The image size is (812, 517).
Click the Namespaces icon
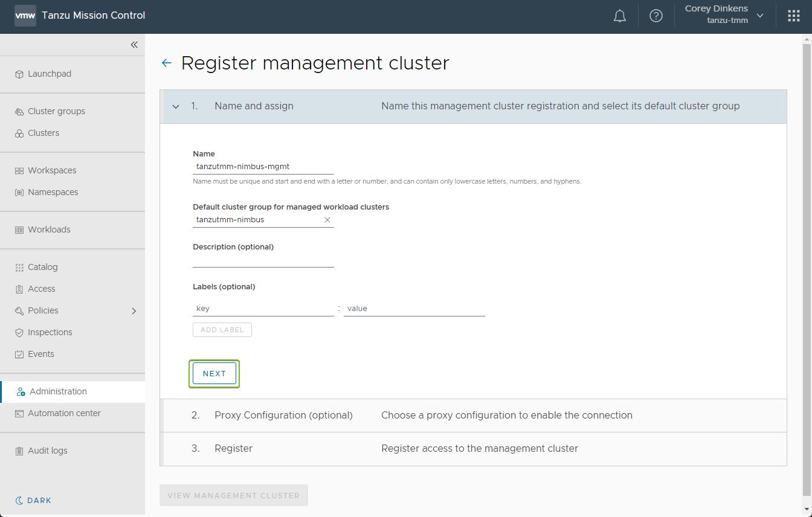click(19, 193)
